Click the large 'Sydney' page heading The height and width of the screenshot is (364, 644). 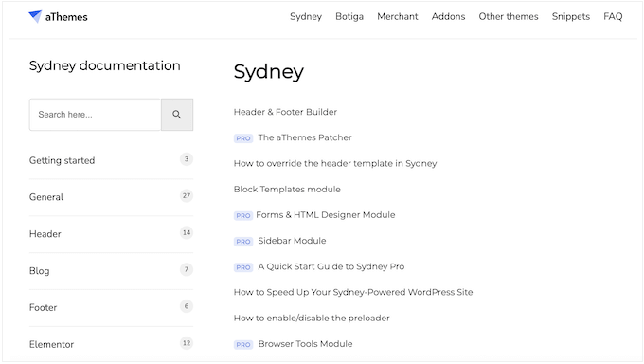pos(269,72)
